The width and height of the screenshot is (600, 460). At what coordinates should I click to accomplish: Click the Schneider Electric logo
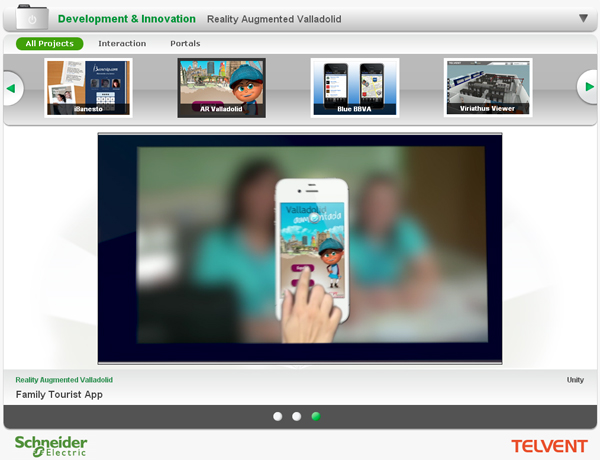51,445
